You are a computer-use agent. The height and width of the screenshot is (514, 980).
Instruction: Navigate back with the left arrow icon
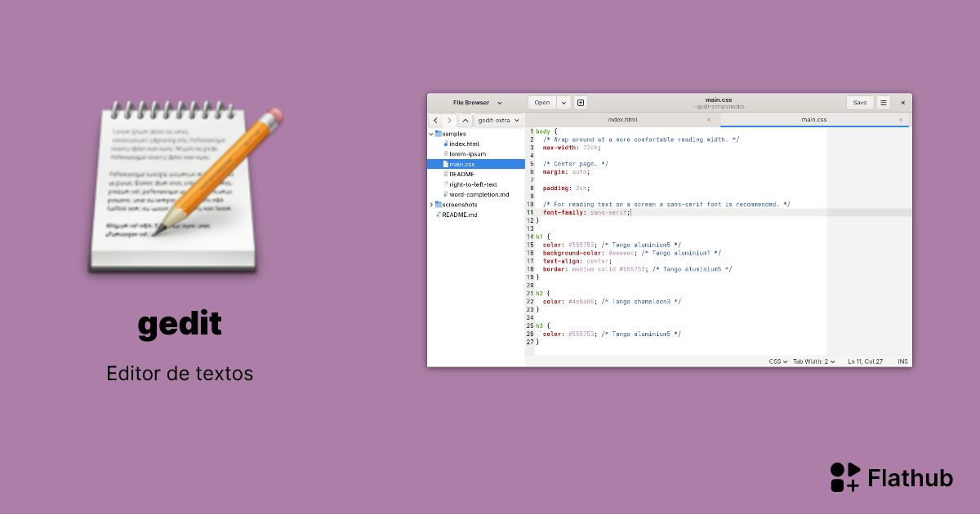[x=435, y=120]
